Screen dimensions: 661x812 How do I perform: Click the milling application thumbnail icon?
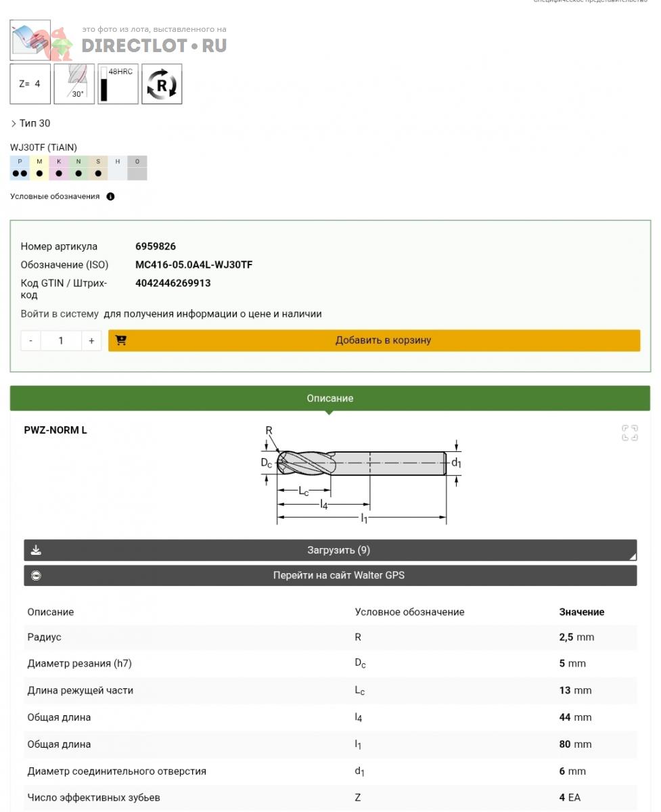[x=30, y=41]
